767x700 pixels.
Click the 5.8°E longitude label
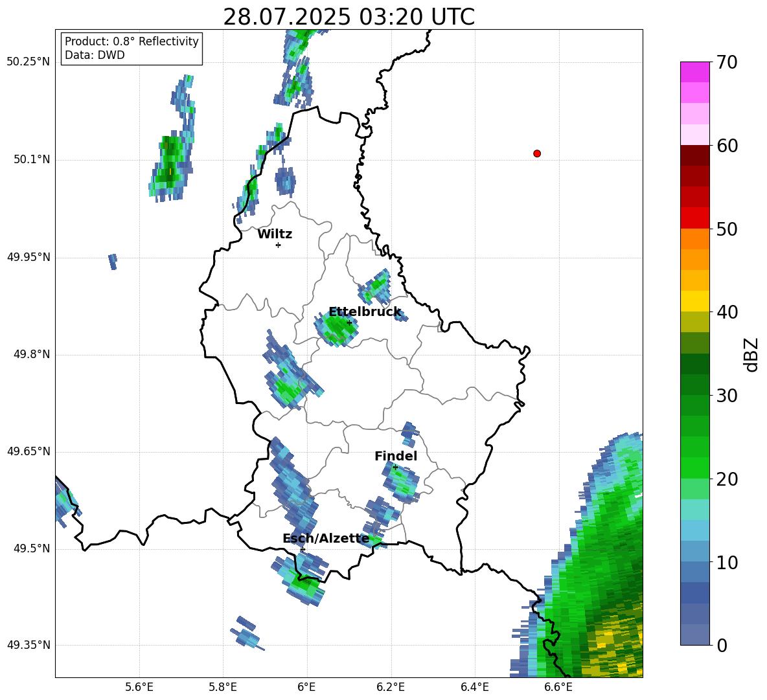click(x=223, y=687)
